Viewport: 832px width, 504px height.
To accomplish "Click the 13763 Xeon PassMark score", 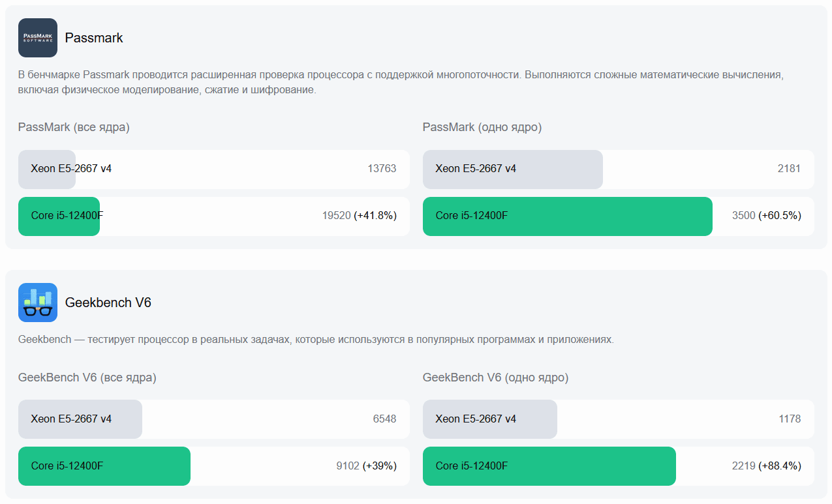I will pyautogui.click(x=382, y=169).
